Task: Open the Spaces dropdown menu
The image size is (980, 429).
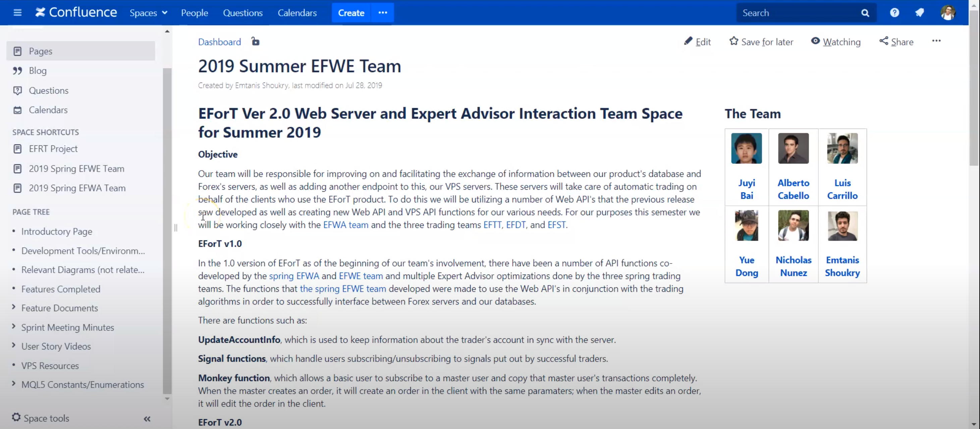Action: [148, 13]
